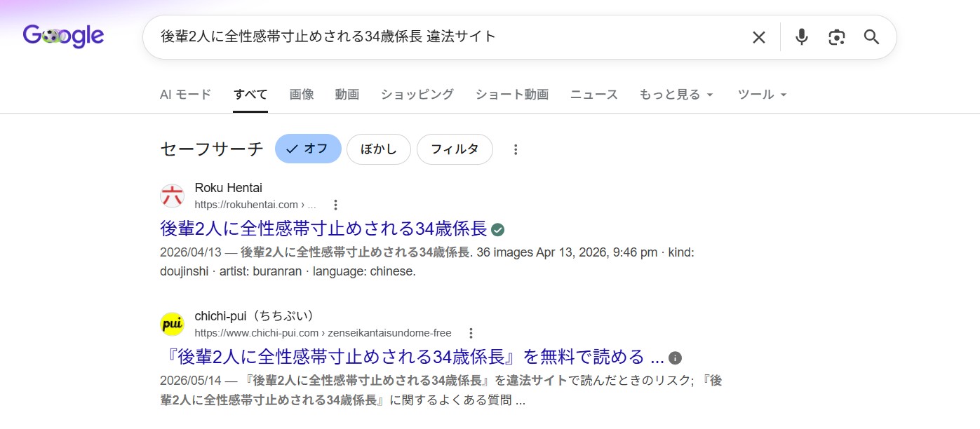The image size is (980, 429).
Task: Set SafeSearch to フィルタ
Action: point(455,149)
